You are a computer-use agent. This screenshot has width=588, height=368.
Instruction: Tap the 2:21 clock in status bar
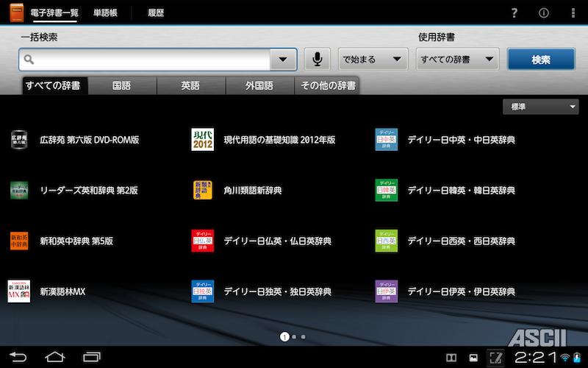click(537, 358)
